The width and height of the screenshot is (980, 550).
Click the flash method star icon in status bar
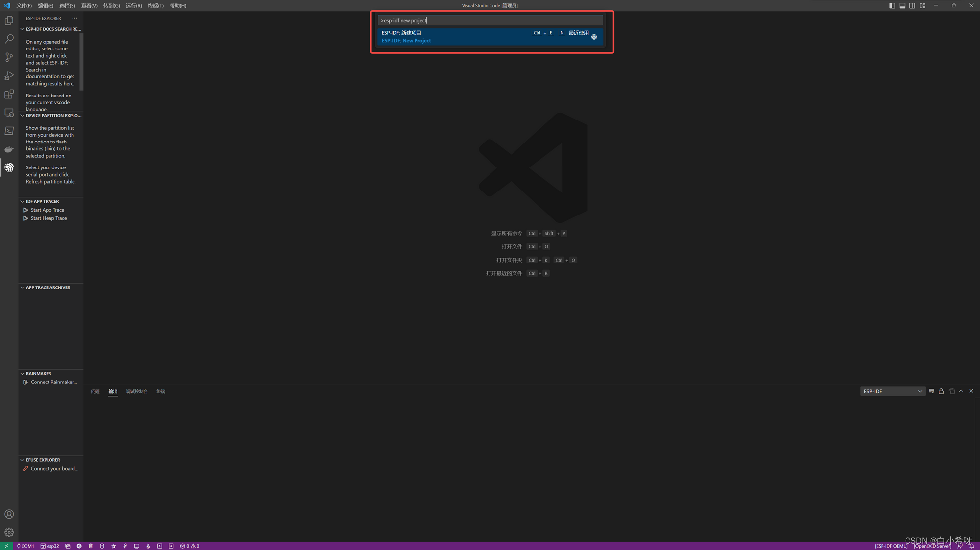click(113, 546)
